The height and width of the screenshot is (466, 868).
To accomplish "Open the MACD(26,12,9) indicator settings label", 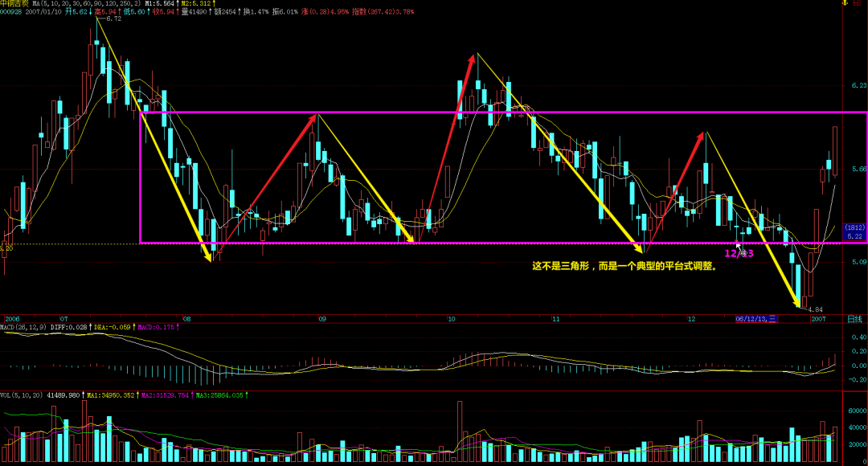I will [23, 327].
